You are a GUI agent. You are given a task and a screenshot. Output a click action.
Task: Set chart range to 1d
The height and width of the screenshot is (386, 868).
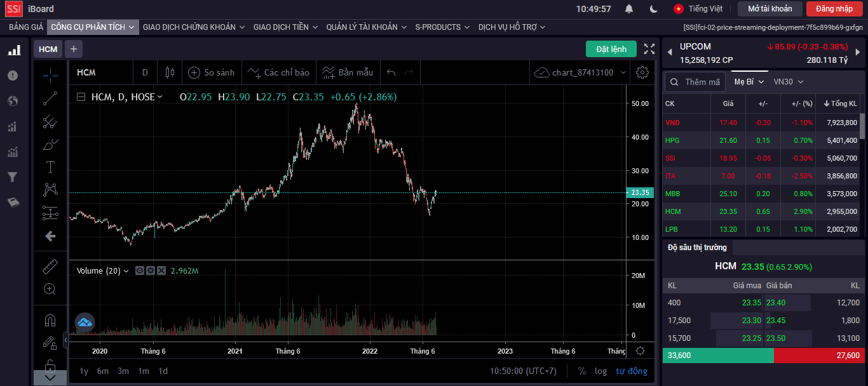pos(163,371)
